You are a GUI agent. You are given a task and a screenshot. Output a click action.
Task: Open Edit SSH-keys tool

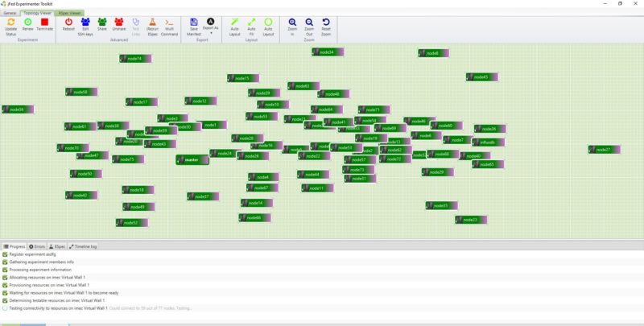(85, 23)
